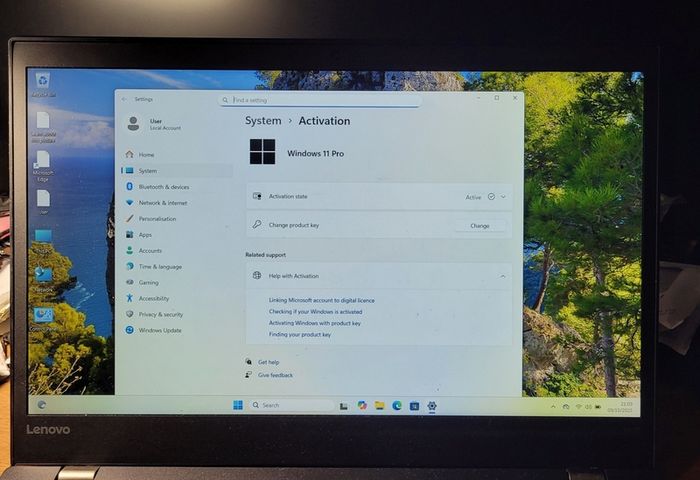This screenshot has height=480, width=700.
Task: Focus the Find a setting search box
Action: 319,100
